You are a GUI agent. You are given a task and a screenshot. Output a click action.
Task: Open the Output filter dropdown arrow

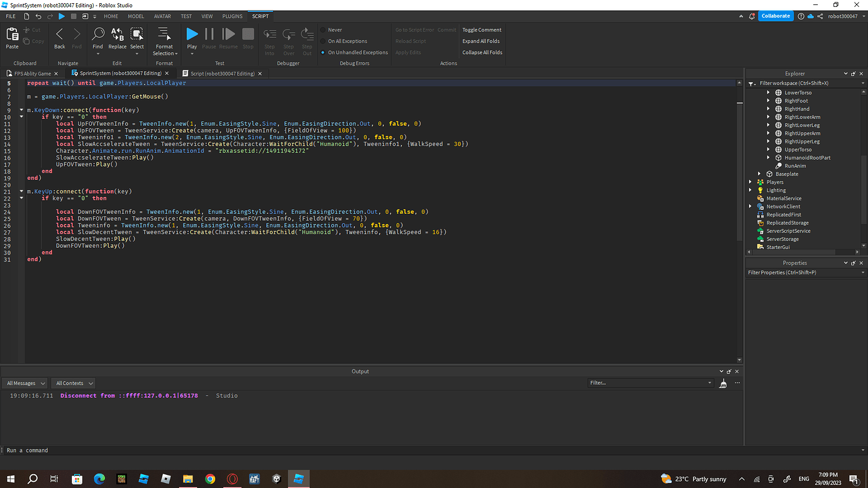[x=709, y=383]
